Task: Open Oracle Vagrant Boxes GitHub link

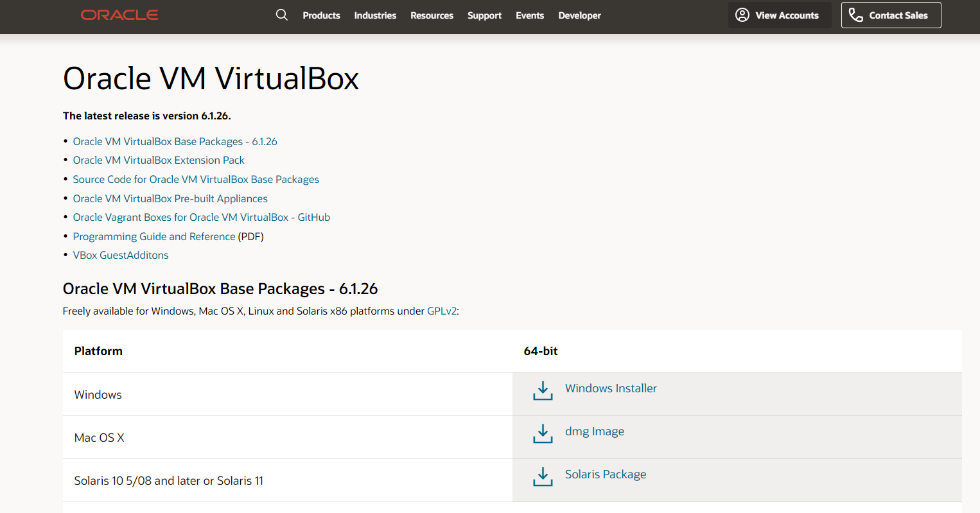Action: pyautogui.click(x=202, y=217)
